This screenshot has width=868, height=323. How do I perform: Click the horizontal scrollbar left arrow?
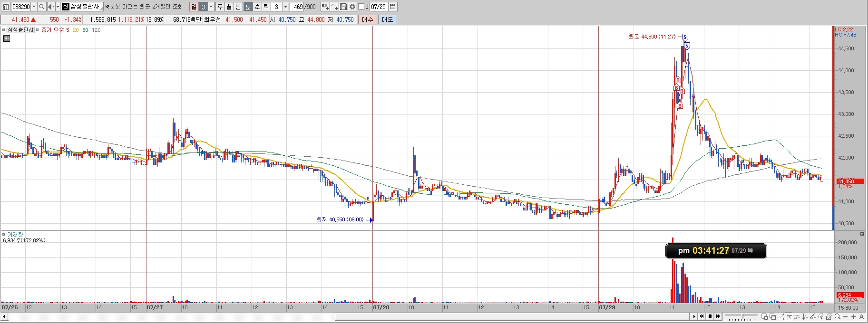click(4, 316)
